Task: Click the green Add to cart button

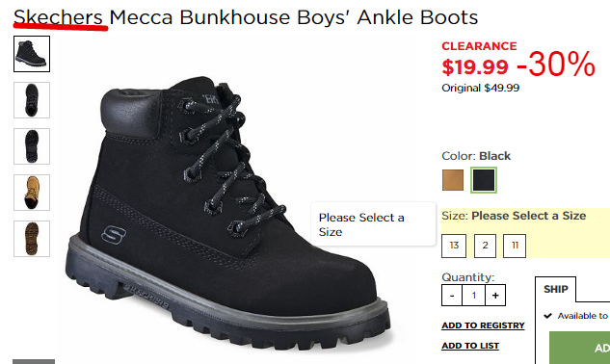Action: [x=580, y=348]
